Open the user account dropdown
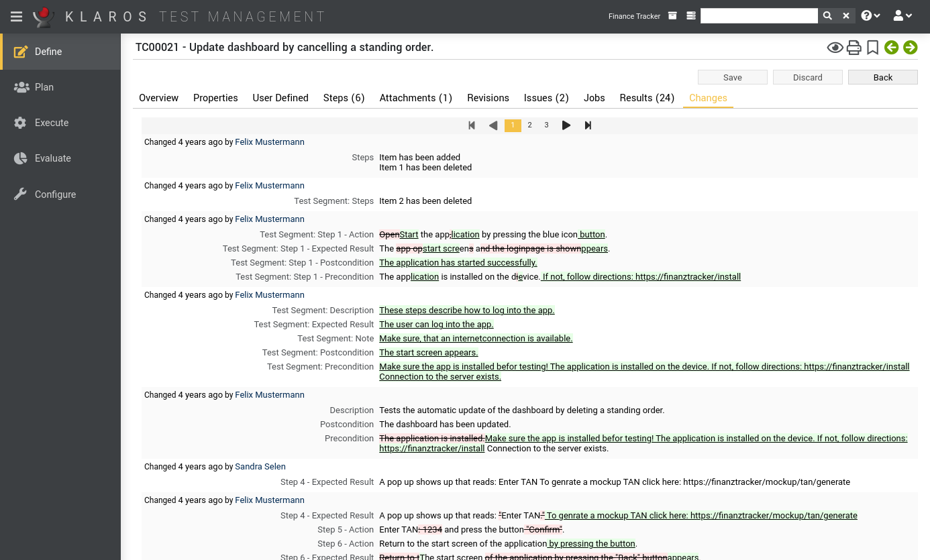930x560 pixels. pos(902,16)
